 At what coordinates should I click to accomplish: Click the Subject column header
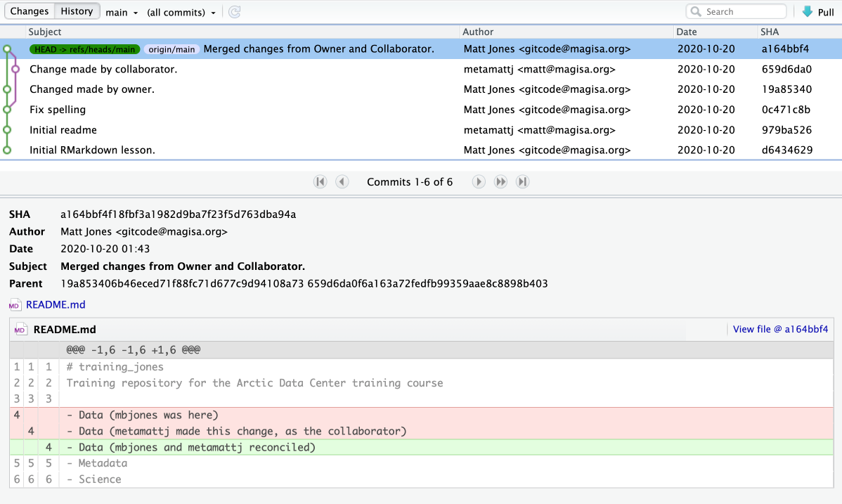click(x=45, y=32)
